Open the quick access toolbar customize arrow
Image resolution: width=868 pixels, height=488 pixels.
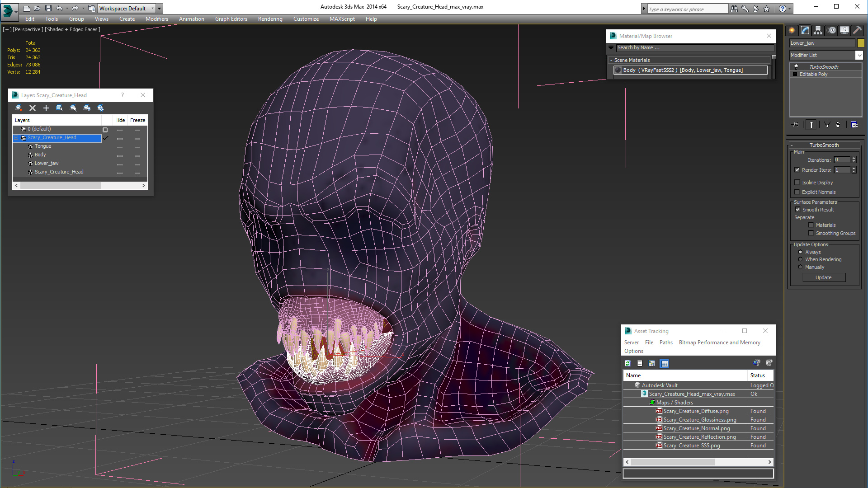click(x=160, y=8)
